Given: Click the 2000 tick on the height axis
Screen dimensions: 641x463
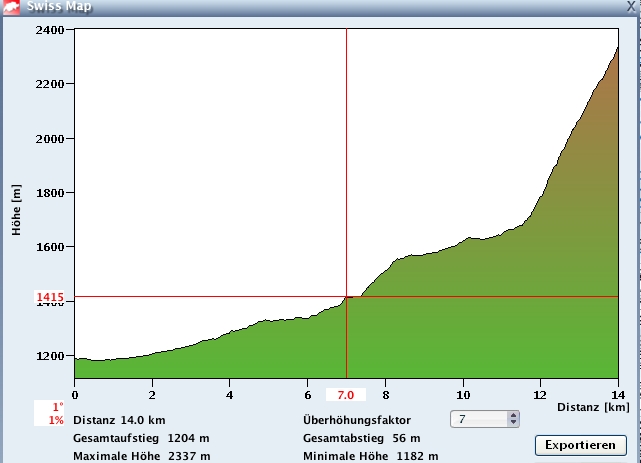Looking at the screenshot, I should pyautogui.click(x=49, y=138).
